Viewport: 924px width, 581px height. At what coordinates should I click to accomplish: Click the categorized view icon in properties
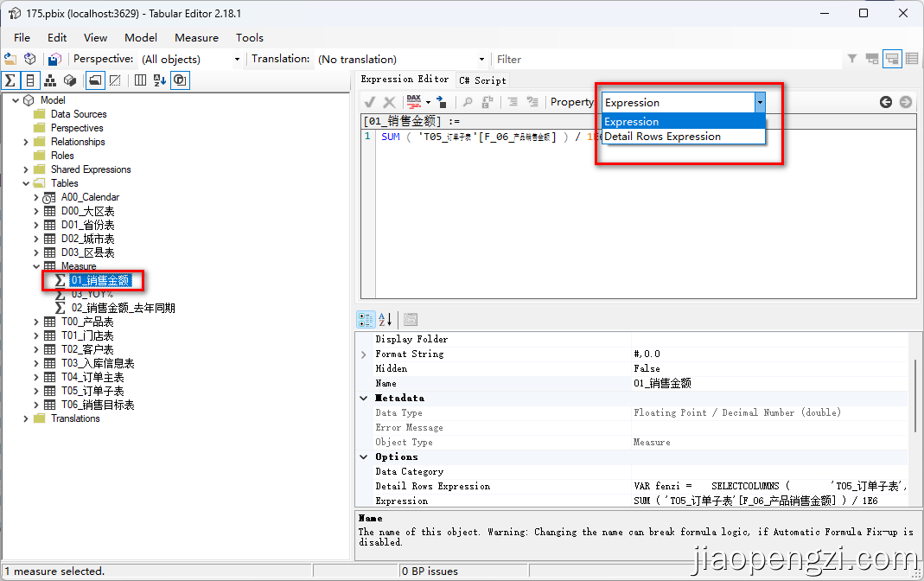click(x=366, y=320)
